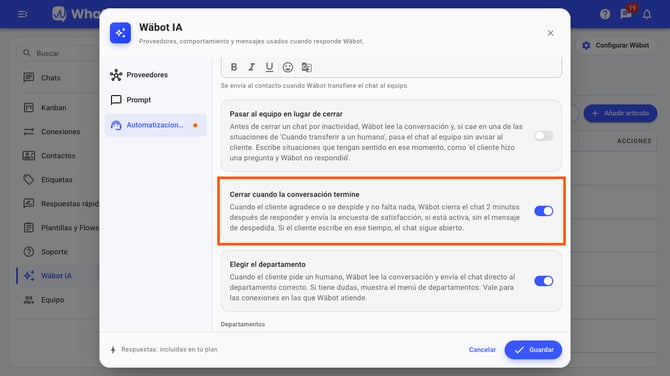Click the Wäbot IA sparkle logo icon
Screen dimensions: 670x376
[120, 33]
